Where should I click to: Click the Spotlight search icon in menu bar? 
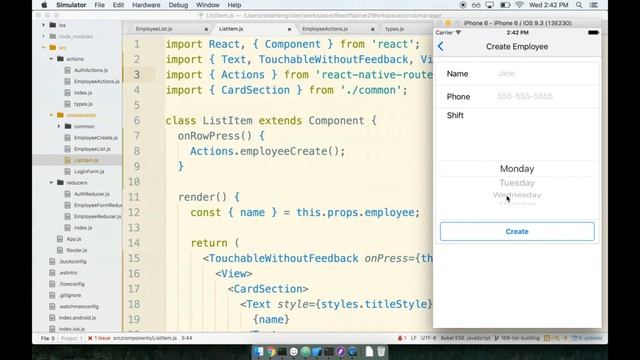[x=579, y=5]
